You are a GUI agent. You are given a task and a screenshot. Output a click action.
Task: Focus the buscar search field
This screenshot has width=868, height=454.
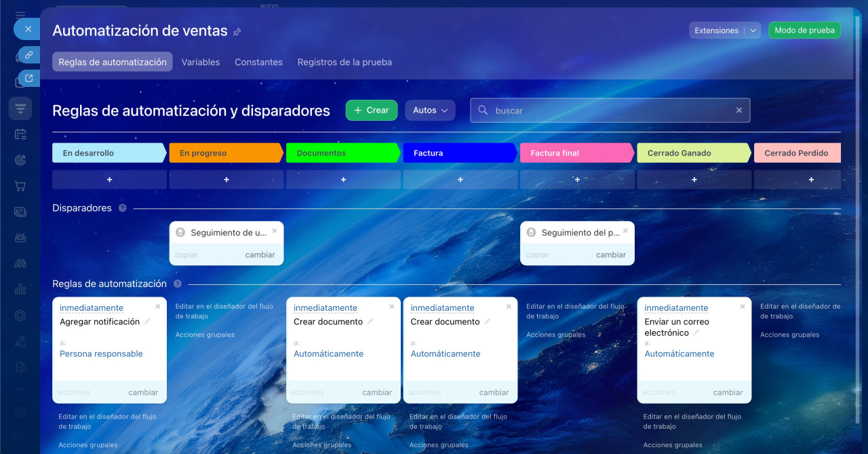(610, 110)
